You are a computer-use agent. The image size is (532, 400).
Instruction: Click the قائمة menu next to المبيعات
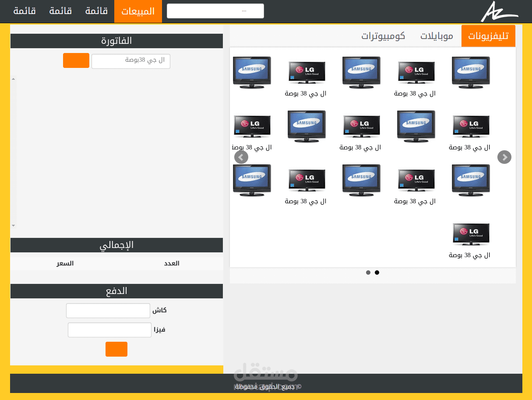click(96, 11)
